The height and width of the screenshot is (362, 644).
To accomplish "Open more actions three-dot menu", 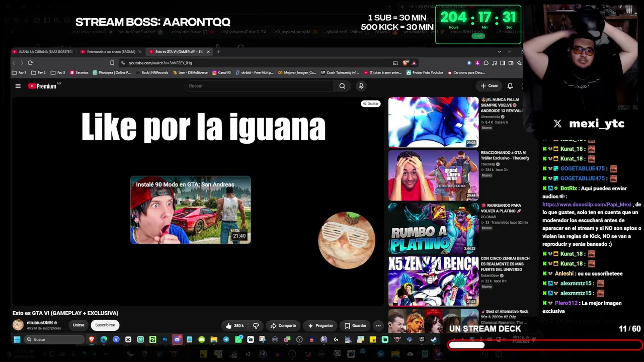I will point(378,326).
